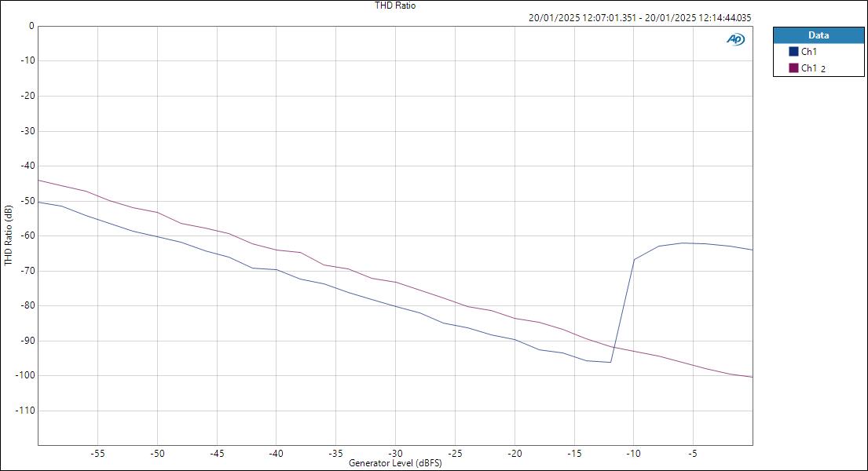The height and width of the screenshot is (471, 868).
Task: Click the -100 tick on y-axis
Action: [x=25, y=374]
